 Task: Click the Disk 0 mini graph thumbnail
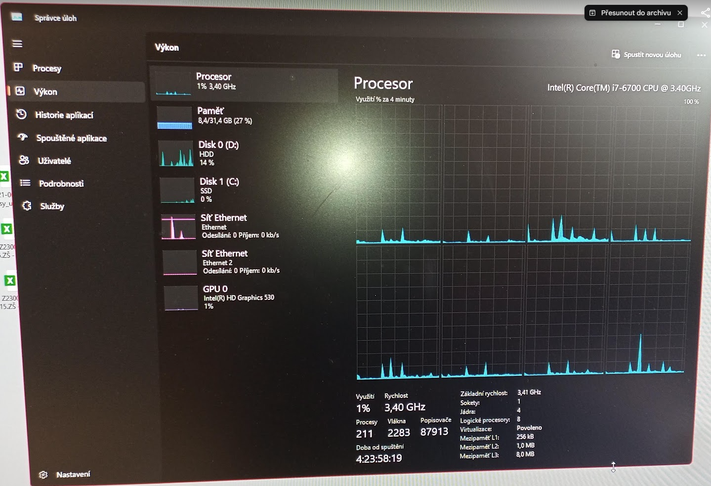point(176,153)
